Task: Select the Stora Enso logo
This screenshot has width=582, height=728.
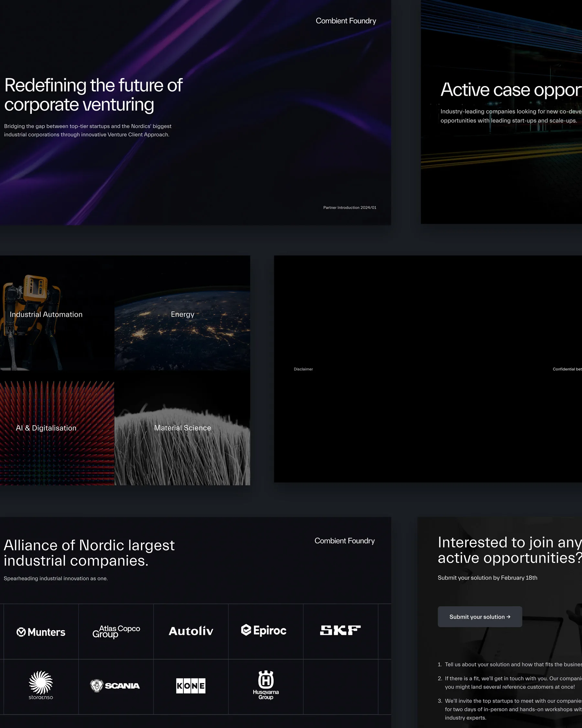Action: click(x=41, y=685)
